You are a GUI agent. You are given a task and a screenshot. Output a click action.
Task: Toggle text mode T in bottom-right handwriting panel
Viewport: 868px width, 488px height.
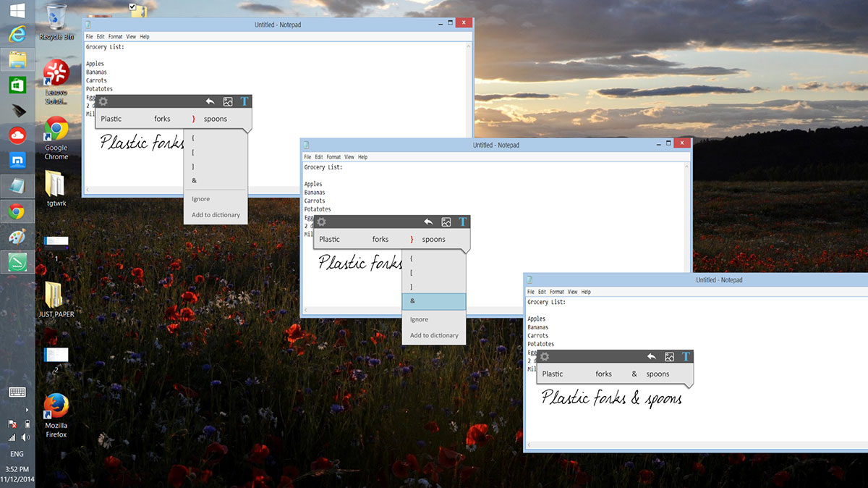pos(686,356)
